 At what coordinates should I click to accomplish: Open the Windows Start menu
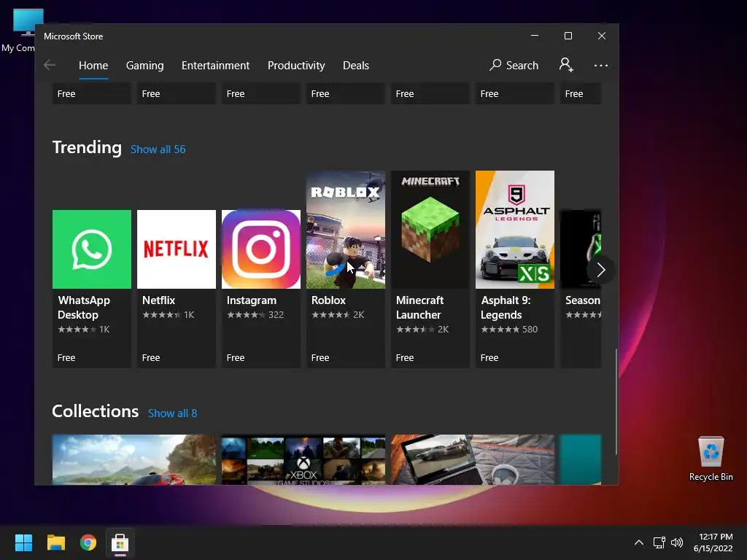[x=23, y=542]
